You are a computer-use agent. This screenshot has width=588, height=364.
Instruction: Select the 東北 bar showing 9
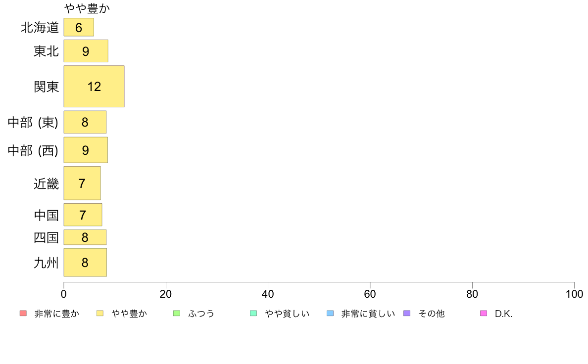click(x=86, y=51)
